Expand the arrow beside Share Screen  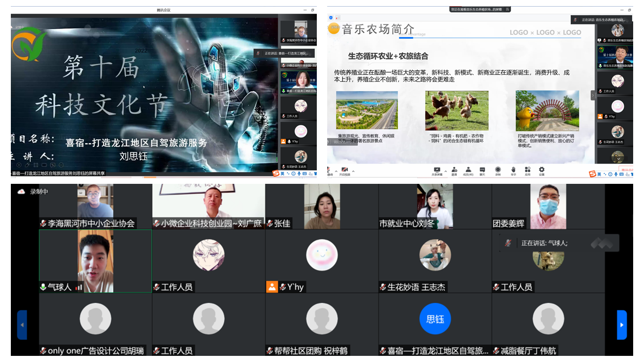click(x=446, y=171)
